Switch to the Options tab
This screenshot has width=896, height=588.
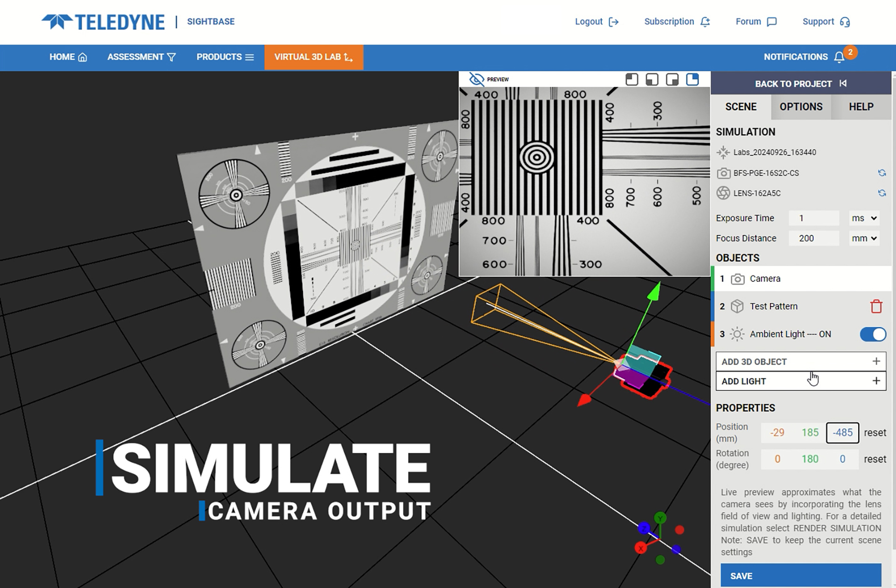click(801, 107)
